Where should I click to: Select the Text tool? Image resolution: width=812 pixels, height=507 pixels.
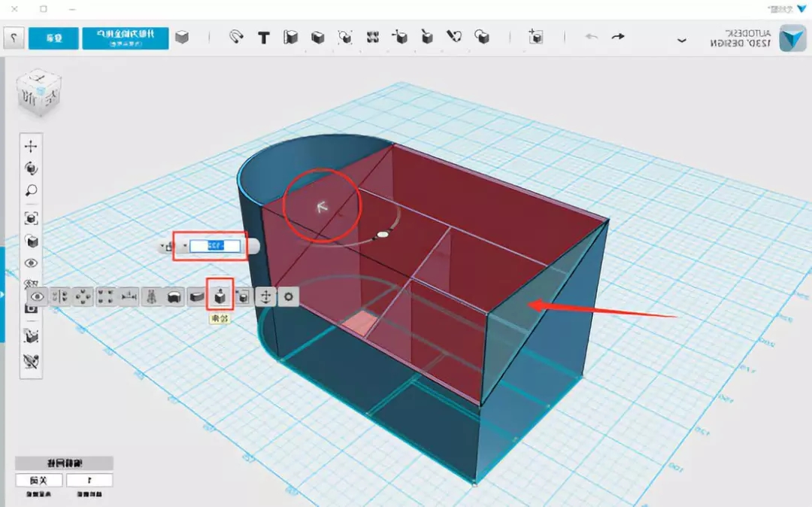[264, 38]
